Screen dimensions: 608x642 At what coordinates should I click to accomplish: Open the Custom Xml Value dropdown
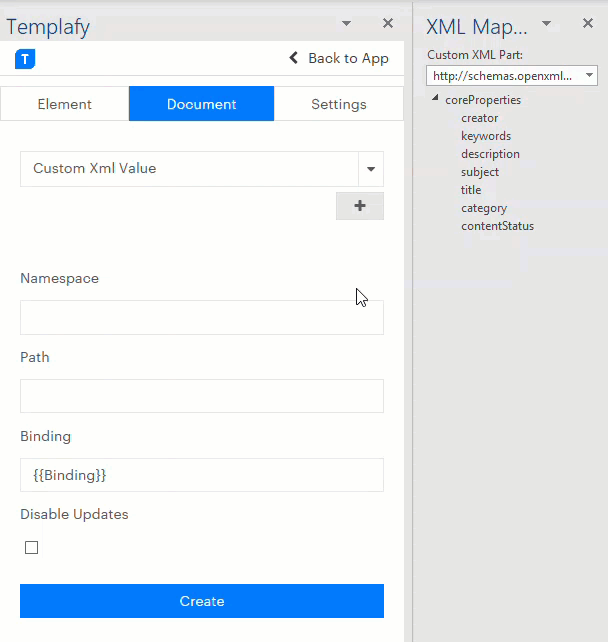(x=371, y=169)
